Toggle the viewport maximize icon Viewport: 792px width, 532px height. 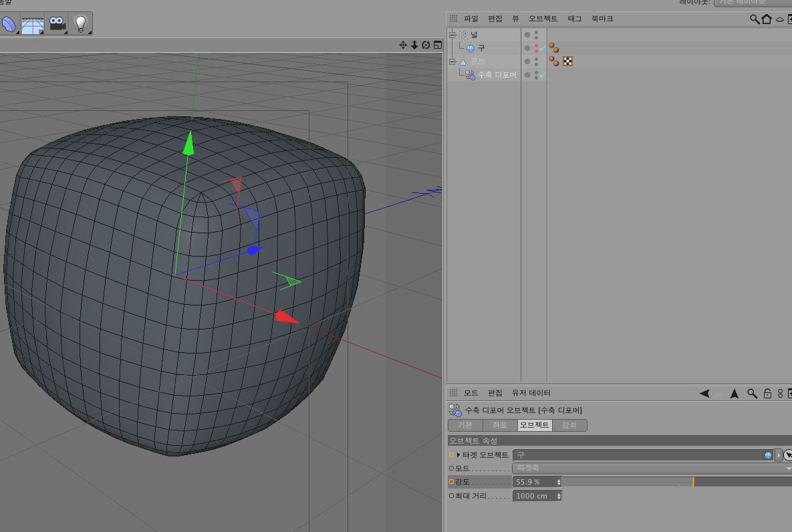point(437,45)
